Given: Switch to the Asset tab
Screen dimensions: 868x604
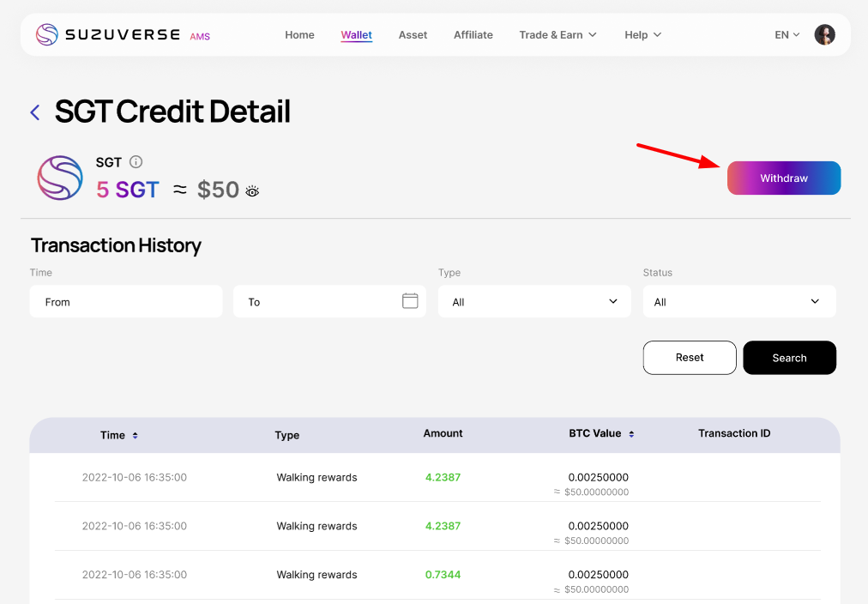Looking at the screenshot, I should coord(413,35).
